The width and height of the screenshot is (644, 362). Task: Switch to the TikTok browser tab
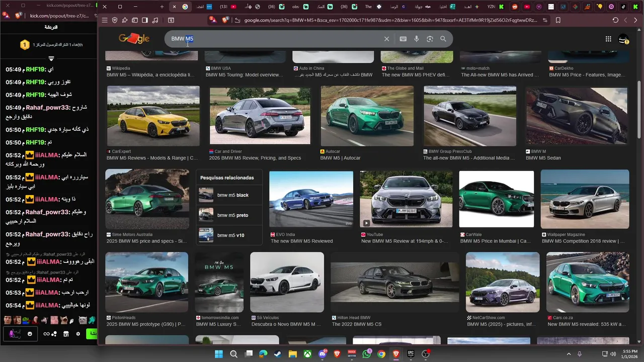point(623,7)
